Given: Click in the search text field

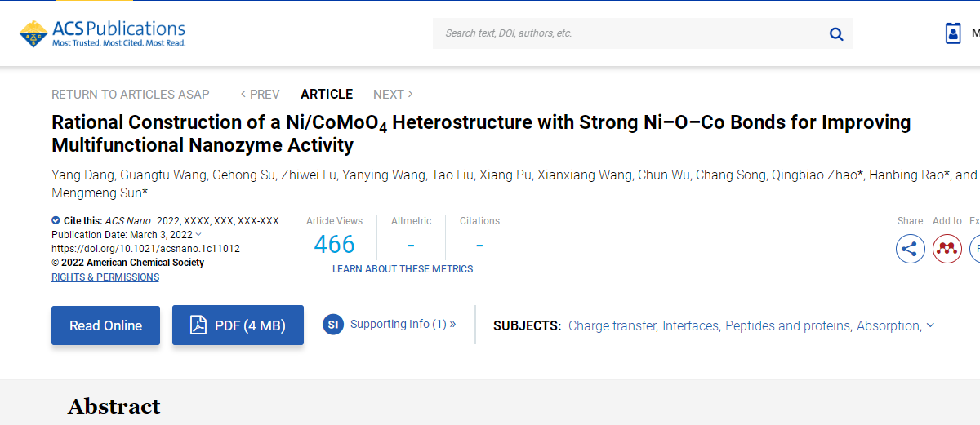Looking at the screenshot, I should (629, 33).
